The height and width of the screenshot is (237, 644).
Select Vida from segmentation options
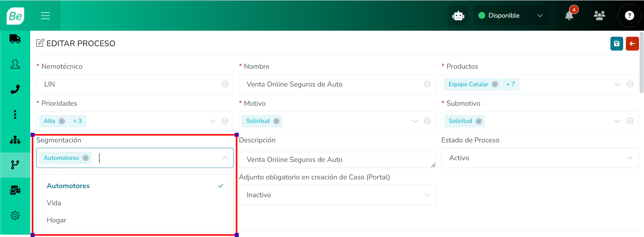[54, 203]
